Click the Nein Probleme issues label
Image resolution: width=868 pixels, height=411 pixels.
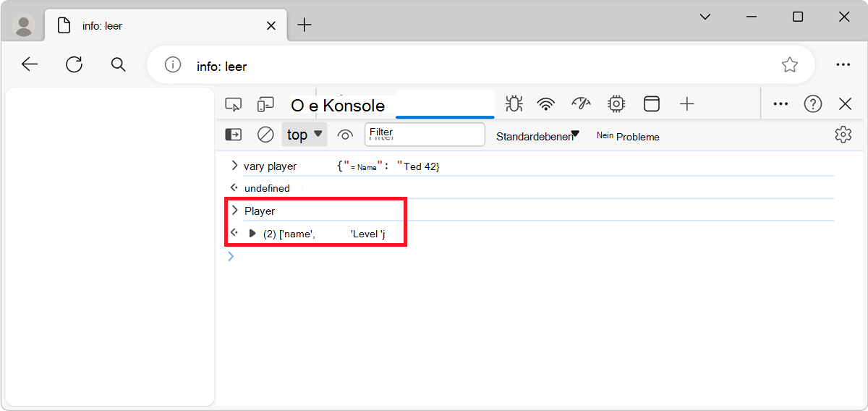pyautogui.click(x=628, y=136)
